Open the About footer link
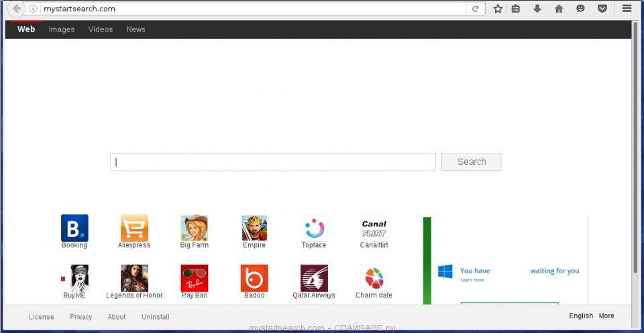Screen dimensions: 644x333 point(117,317)
